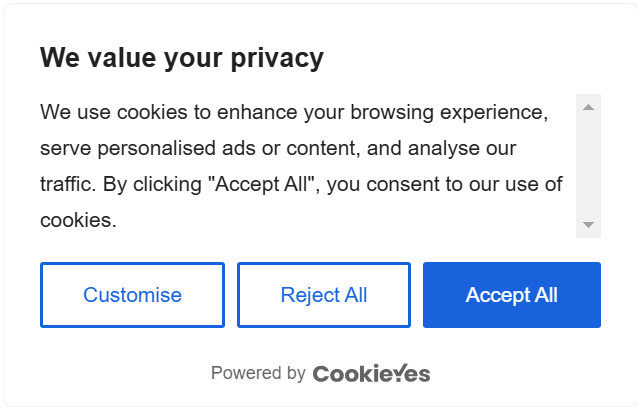
Task: Click the description scrollbar track
Action: pos(588,165)
